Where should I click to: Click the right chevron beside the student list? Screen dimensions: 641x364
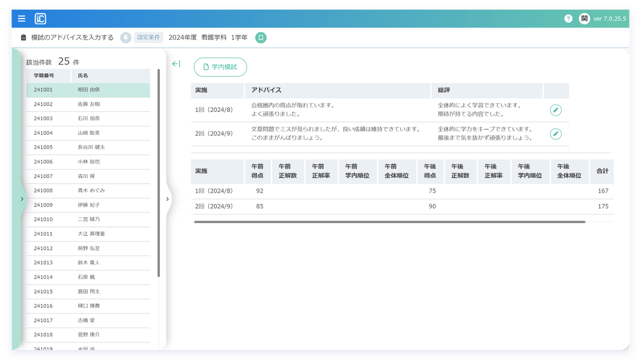click(x=167, y=199)
